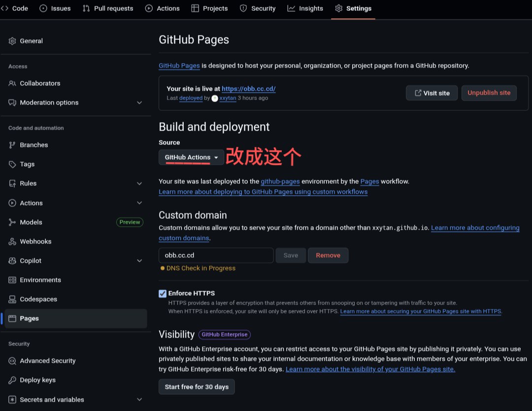532x411 pixels.
Task: Uncheck the Enforce HTTPS checkbox
Action: 163,293
